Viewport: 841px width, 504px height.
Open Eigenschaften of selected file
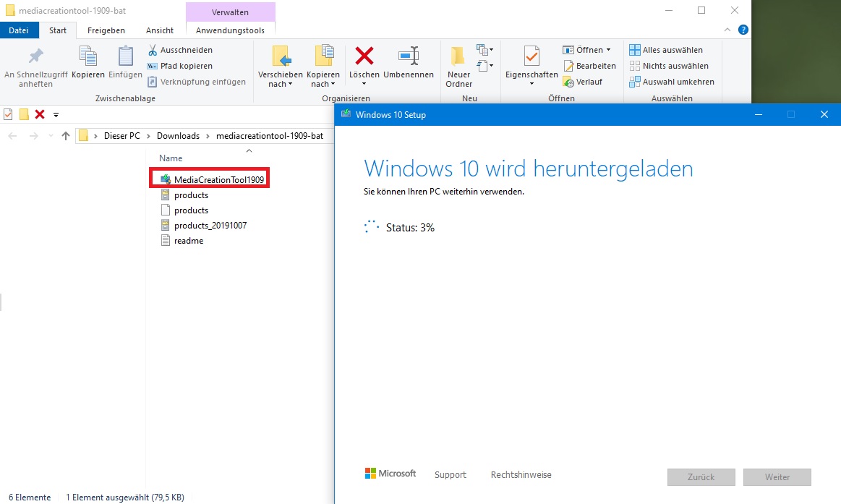tap(532, 59)
